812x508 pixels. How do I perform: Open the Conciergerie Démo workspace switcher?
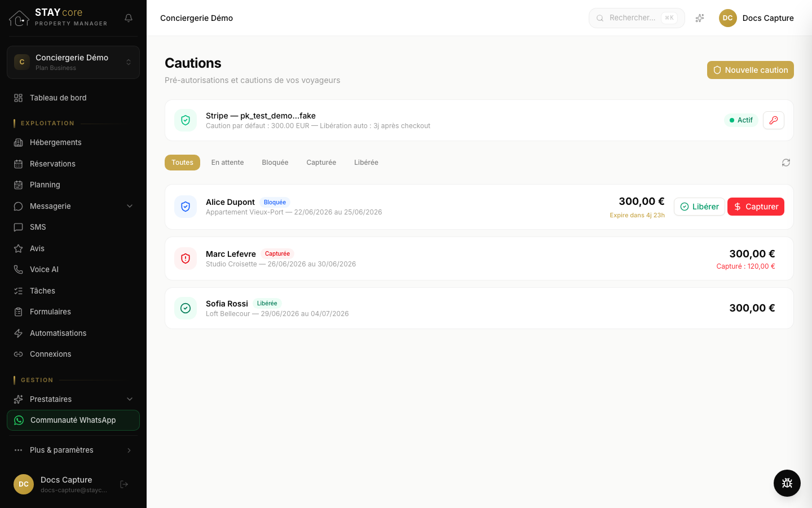(x=73, y=62)
